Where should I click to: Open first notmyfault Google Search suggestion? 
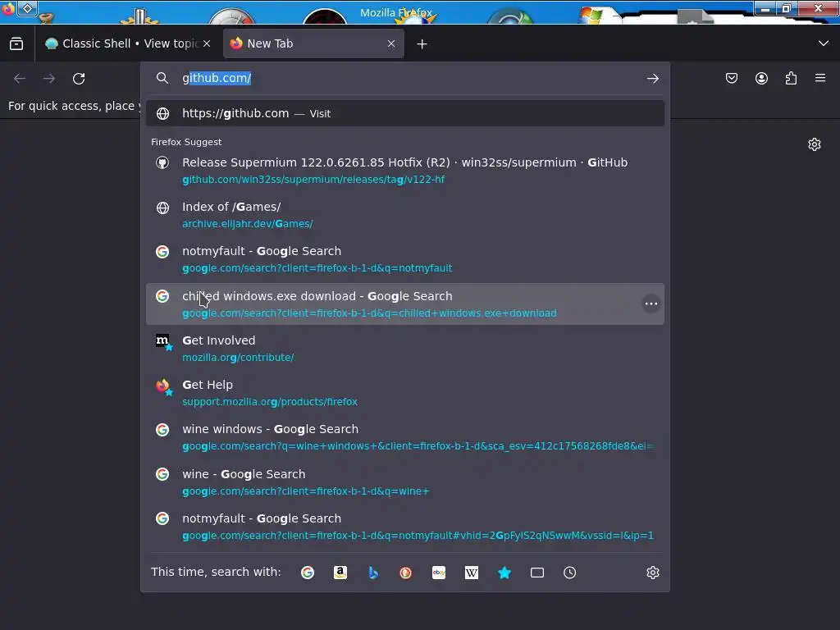[405, 259]
